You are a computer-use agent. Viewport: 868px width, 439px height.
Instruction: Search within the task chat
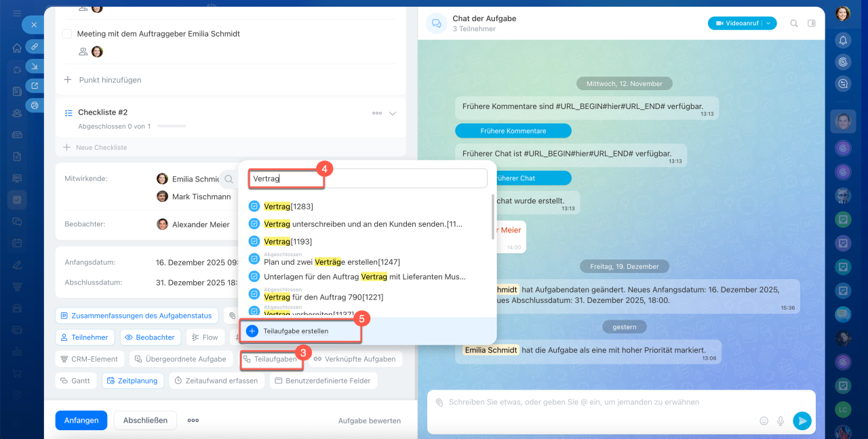(x=794, y=23)
